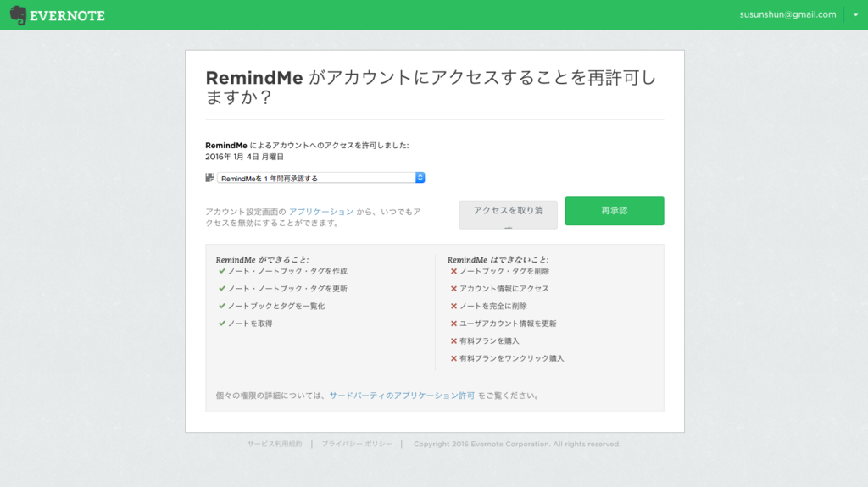This screenshot has height=487, width=868.
Task: Click the text 有料プランをワンクリック購入
Action: (x=511, y=358)
